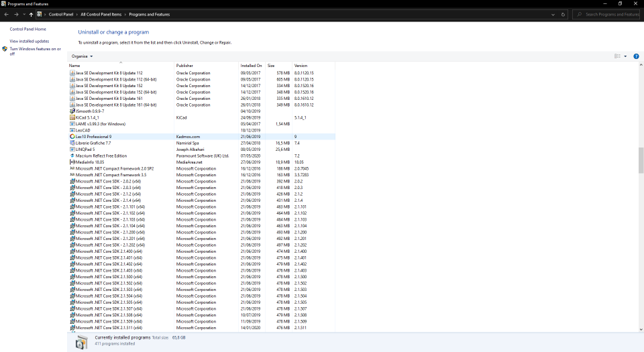This screenshot has height=352, width=644.
Task: Click the MediaInfo 18.05 icon
Action: (x=72, y=162)
